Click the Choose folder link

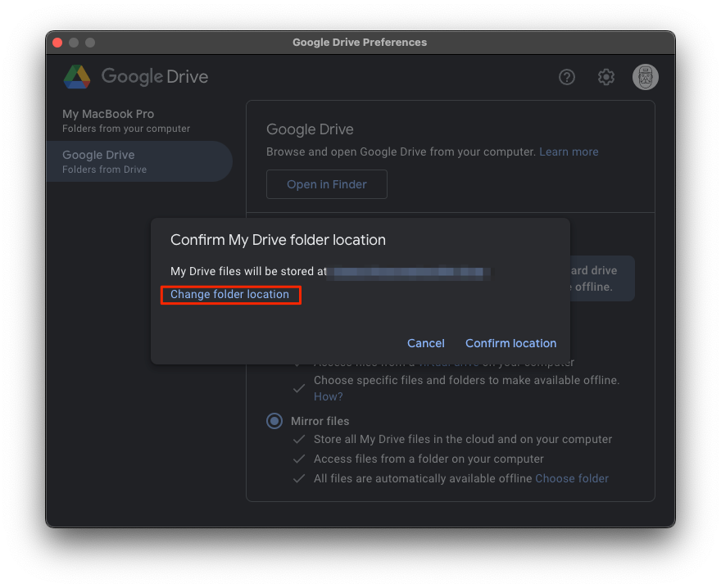572,478
